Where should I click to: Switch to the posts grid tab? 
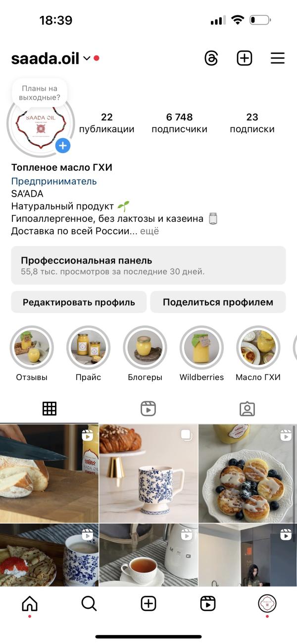tap(49, 409)
